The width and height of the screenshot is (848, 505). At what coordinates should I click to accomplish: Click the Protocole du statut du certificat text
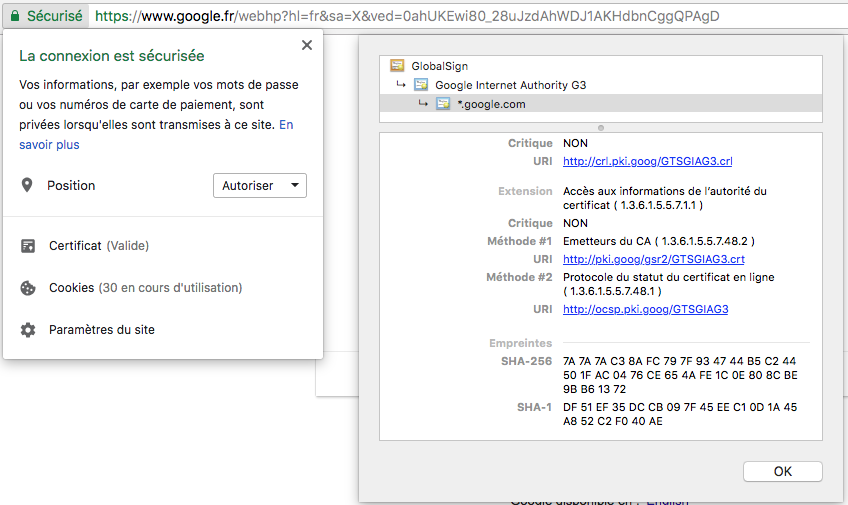click(x=668, y=284)
